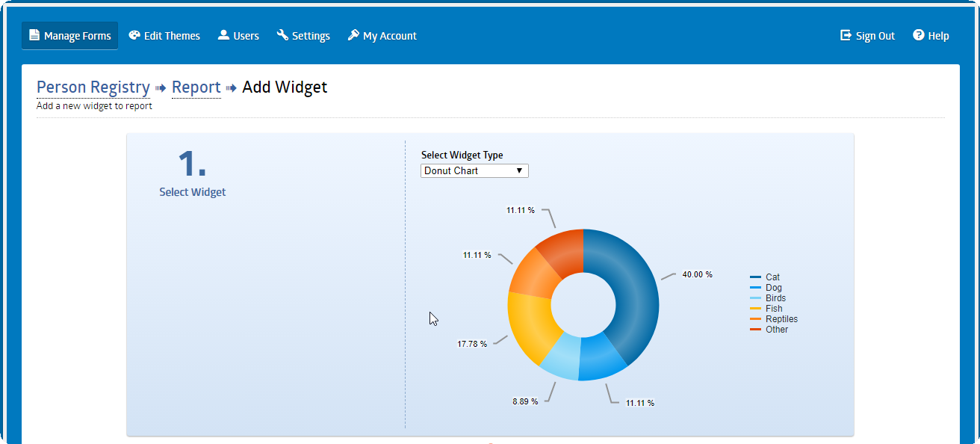This screenshot has width=980, height=444.
Task: Click the Settings wrench icon
Action: 282,35
